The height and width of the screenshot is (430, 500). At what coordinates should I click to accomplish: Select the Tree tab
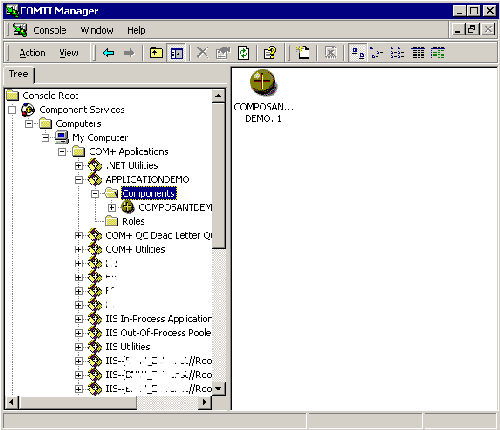coord(19,74)
